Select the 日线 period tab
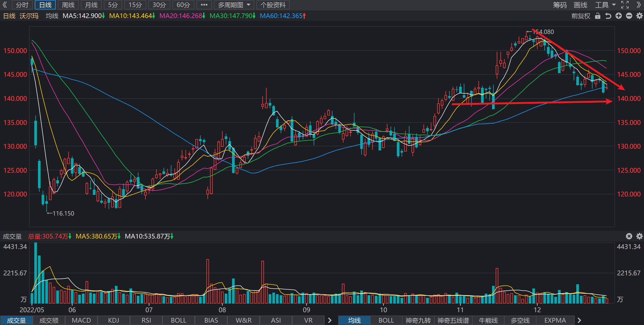This screenshot has width=644, height=325. coord(45,5)
